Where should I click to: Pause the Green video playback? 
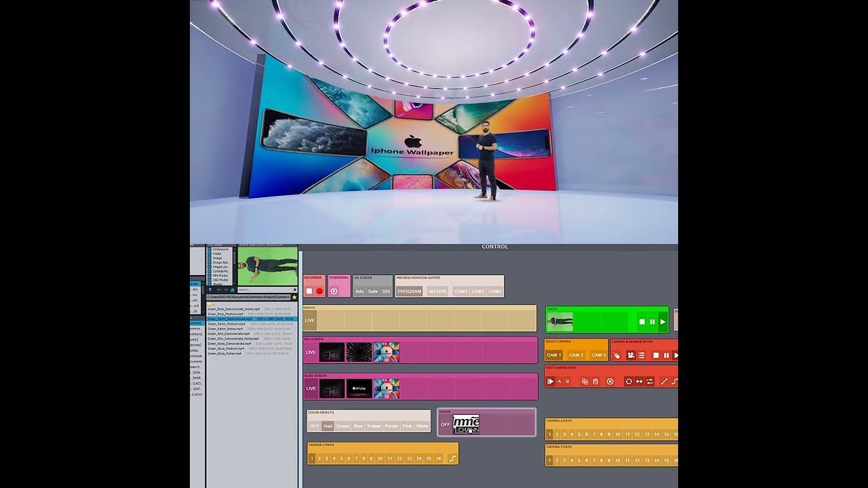tap(652, 322)
